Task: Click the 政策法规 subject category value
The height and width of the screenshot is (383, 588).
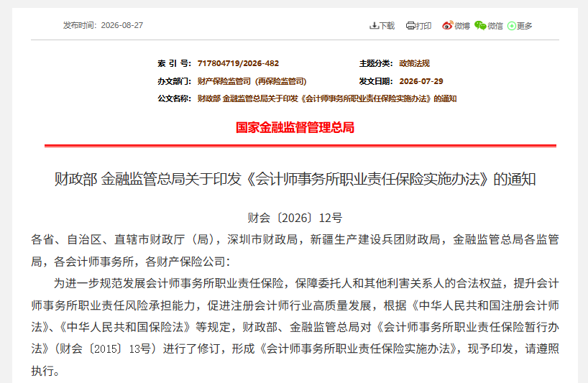Action: [x=414, y=63]
